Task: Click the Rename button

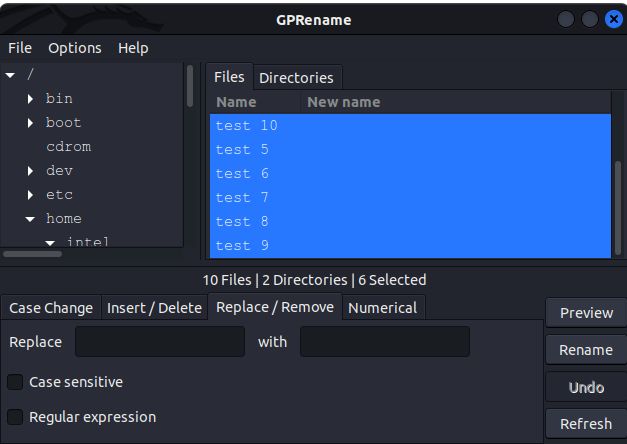Action: coord(586,350)
